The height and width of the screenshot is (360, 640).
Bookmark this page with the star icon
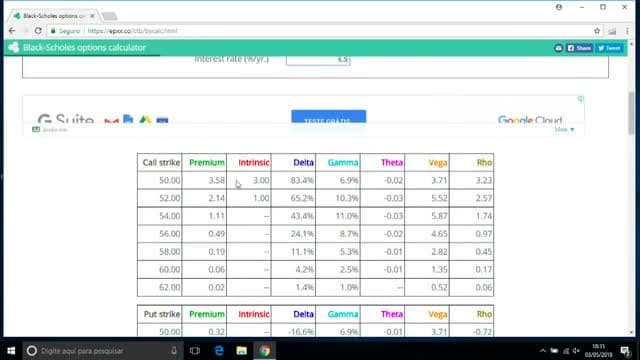[x=597, y=31]
